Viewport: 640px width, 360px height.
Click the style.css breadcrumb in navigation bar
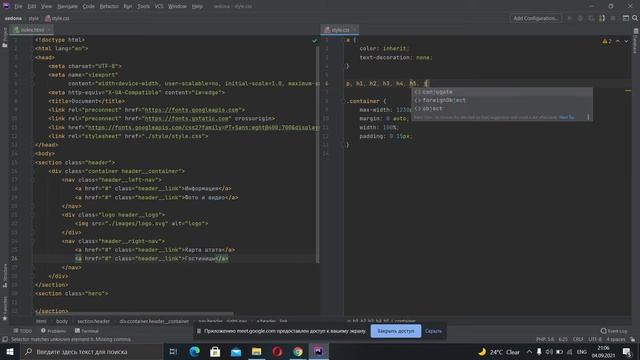click(57, 18)
